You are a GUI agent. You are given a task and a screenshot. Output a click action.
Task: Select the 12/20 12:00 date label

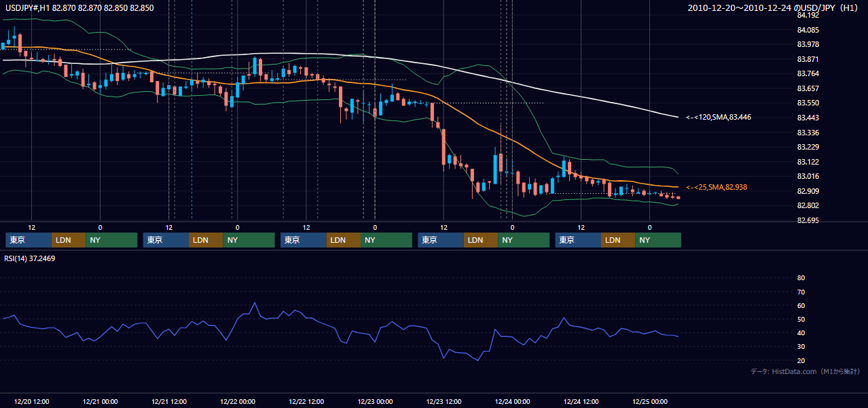[x=31, y=401]
